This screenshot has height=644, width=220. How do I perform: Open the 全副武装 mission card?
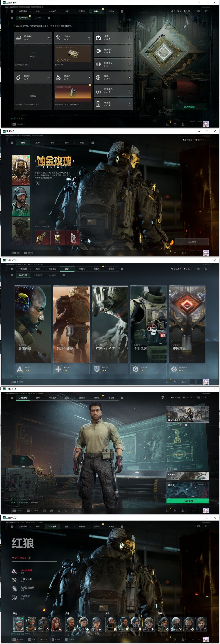148,324
